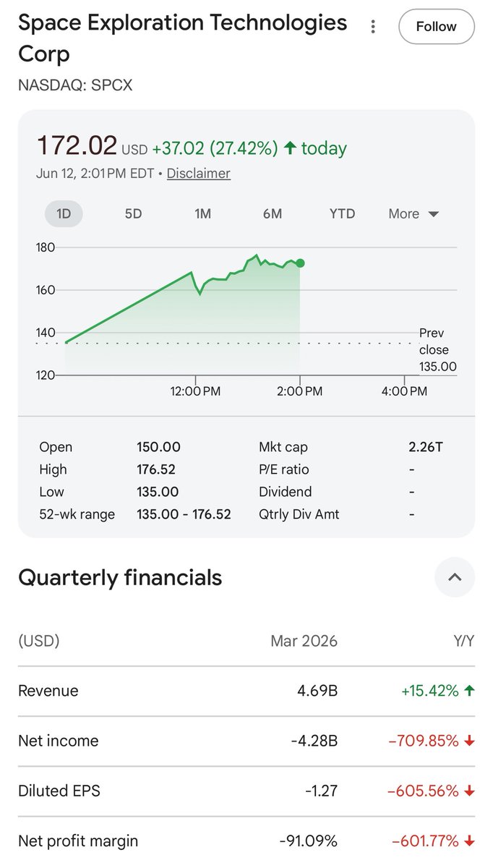Image resolution: width=493 pixels, height=868 pixels.
Task: Switch to 5D chart range
Action: pos(134,214)
